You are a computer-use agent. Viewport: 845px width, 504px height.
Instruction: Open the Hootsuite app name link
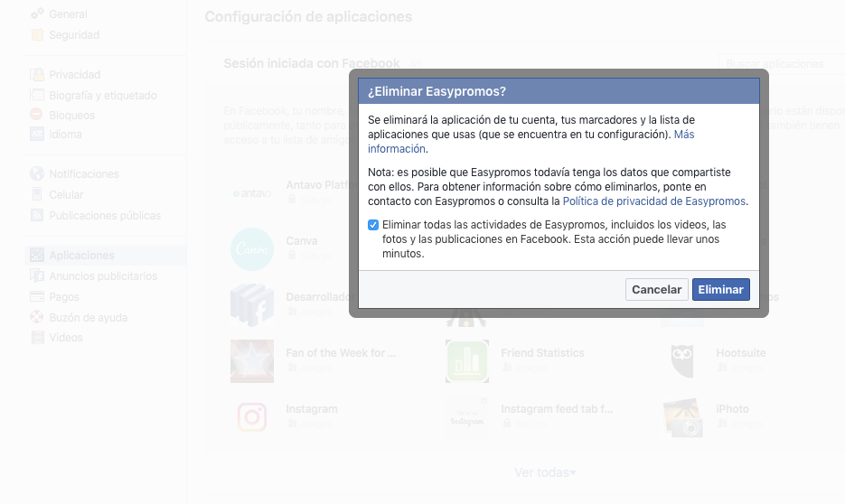741,352
